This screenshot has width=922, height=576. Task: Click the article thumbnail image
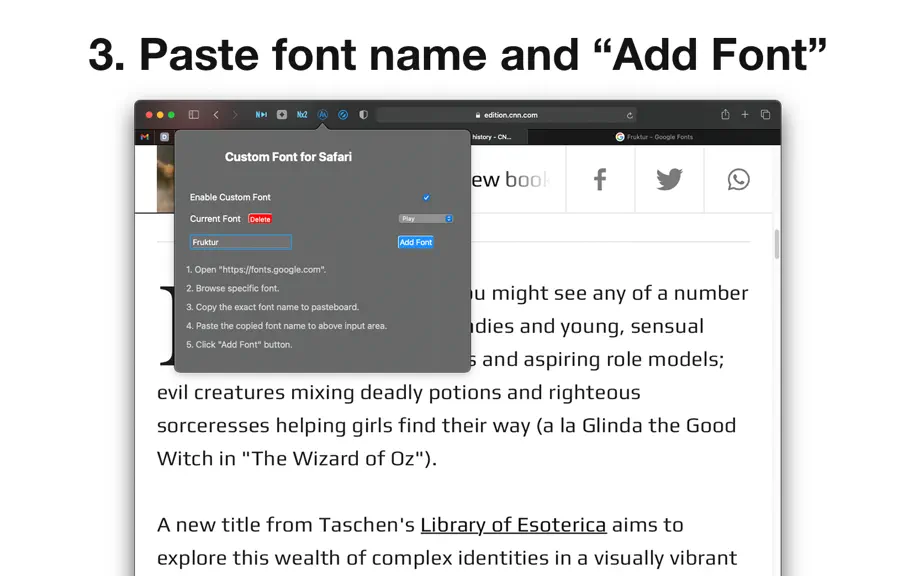click(x=165, y=179)
